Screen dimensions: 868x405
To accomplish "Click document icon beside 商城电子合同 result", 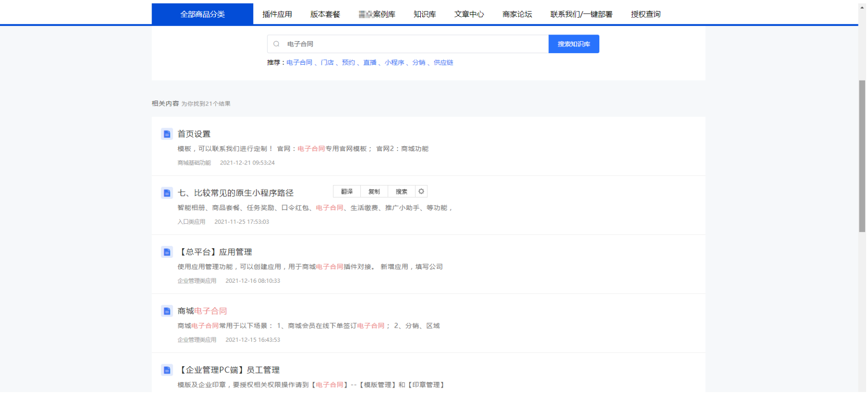I will click(x=166, y=311).
